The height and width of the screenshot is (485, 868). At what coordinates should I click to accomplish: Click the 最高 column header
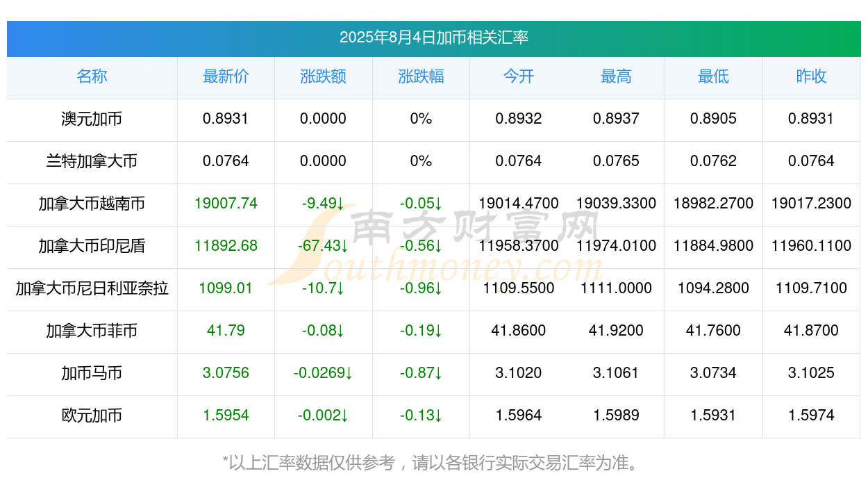[616, 76]
